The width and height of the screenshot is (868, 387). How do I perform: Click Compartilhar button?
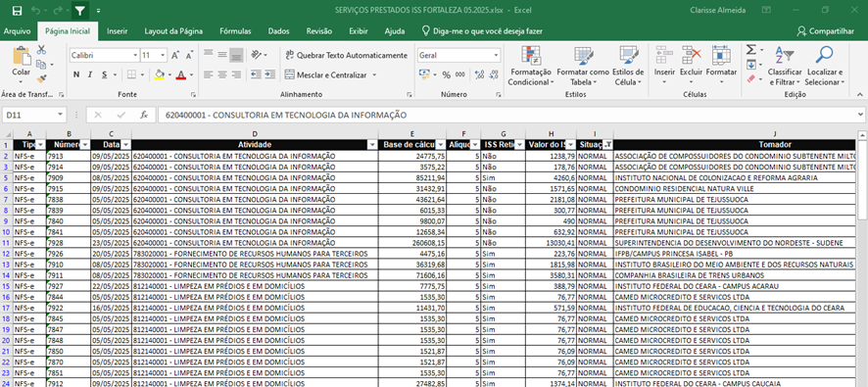[x=825, y=31]
